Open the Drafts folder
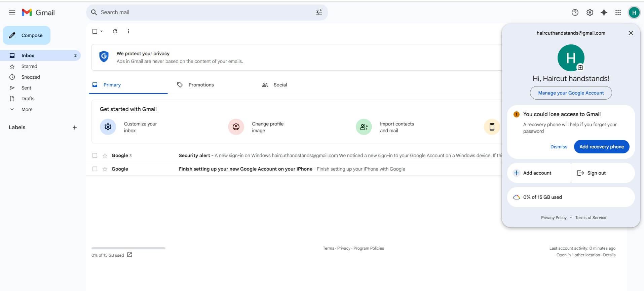Image resolution: width=644 pixels, height=291 pixels. (x=40, y=99)
